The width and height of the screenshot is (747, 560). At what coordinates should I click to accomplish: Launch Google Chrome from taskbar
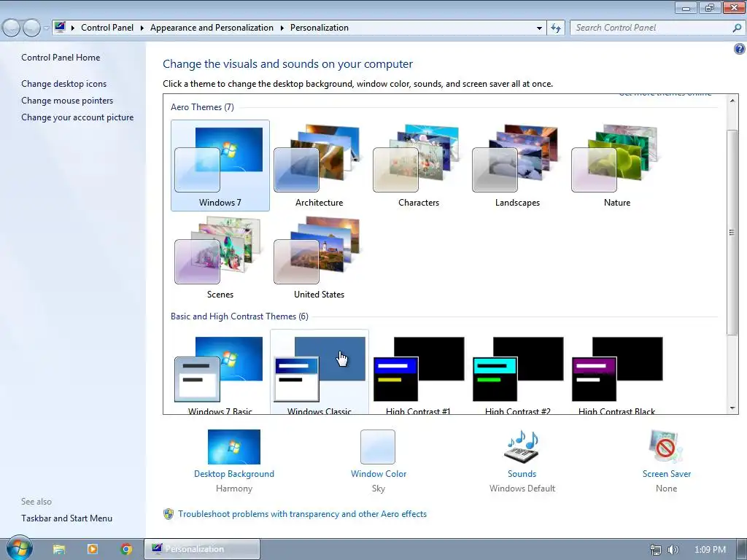[126, 549]
